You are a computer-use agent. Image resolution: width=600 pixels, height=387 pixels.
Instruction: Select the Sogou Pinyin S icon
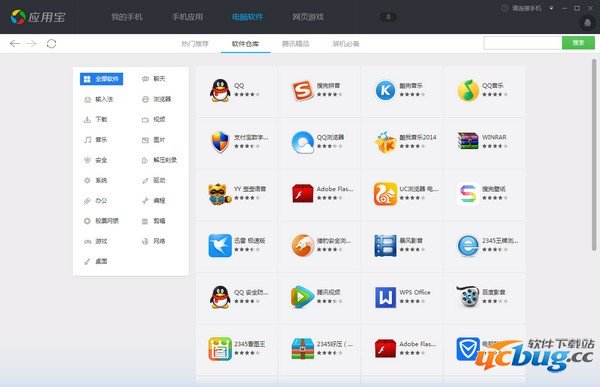pyautogui.click(x=302, y=90)
